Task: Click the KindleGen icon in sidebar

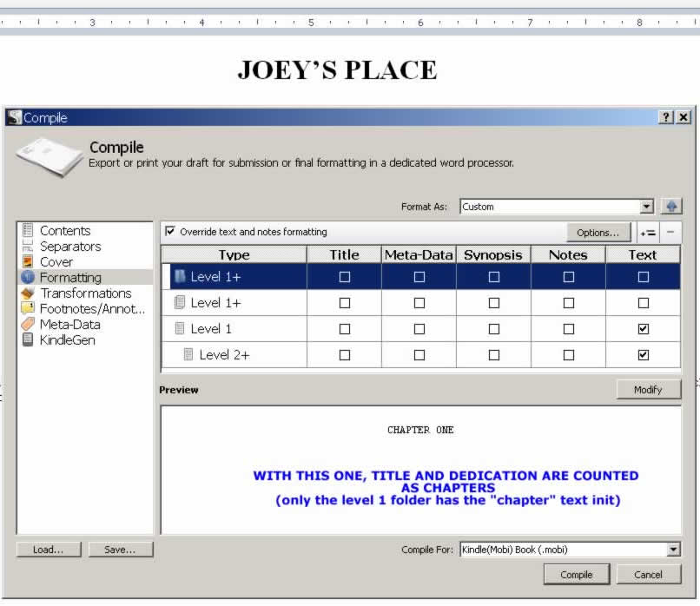Action: tap(28, 340)
